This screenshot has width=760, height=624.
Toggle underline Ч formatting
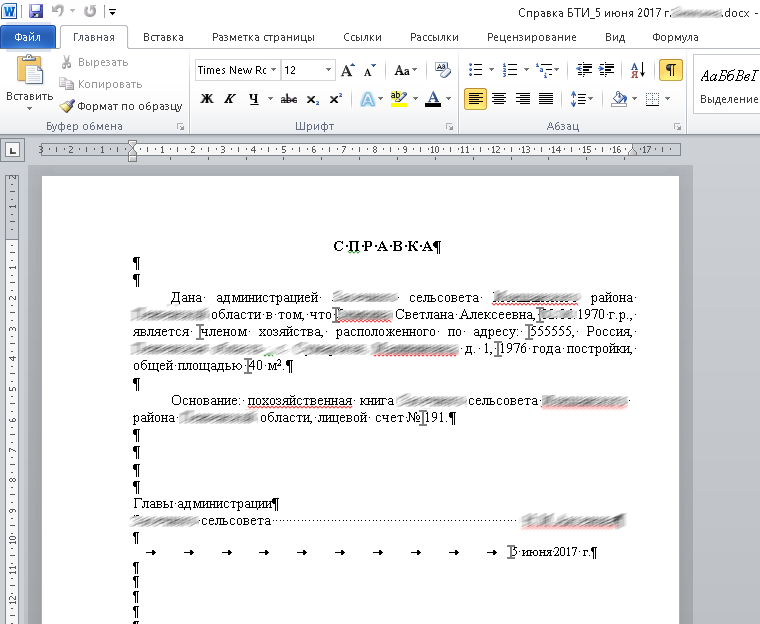254,99
